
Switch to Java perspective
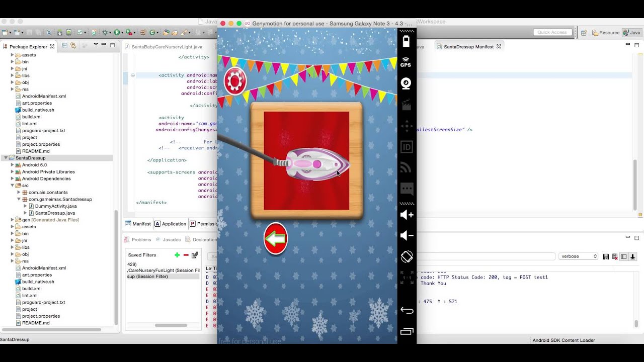pyautogui.click(x=632, y=33)
